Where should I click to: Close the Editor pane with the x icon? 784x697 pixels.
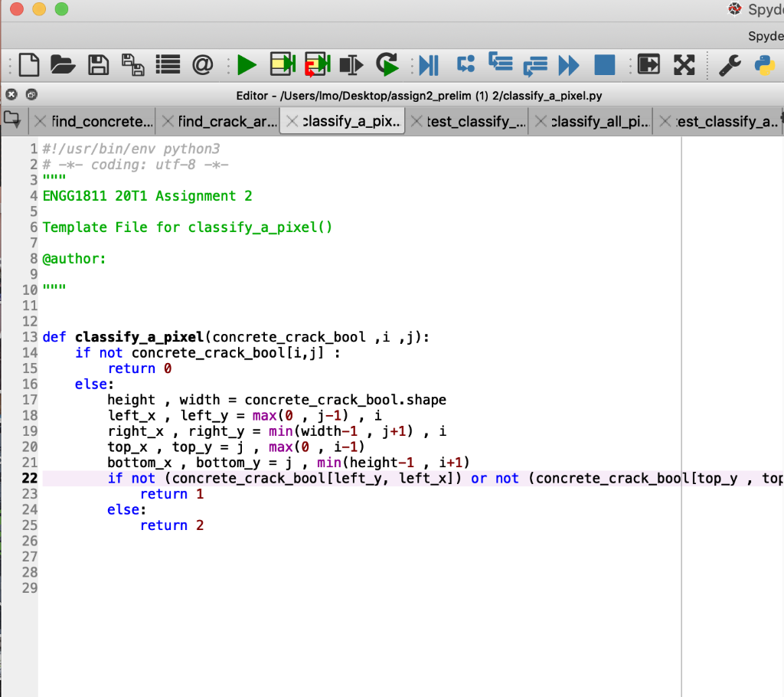[11, 94]
